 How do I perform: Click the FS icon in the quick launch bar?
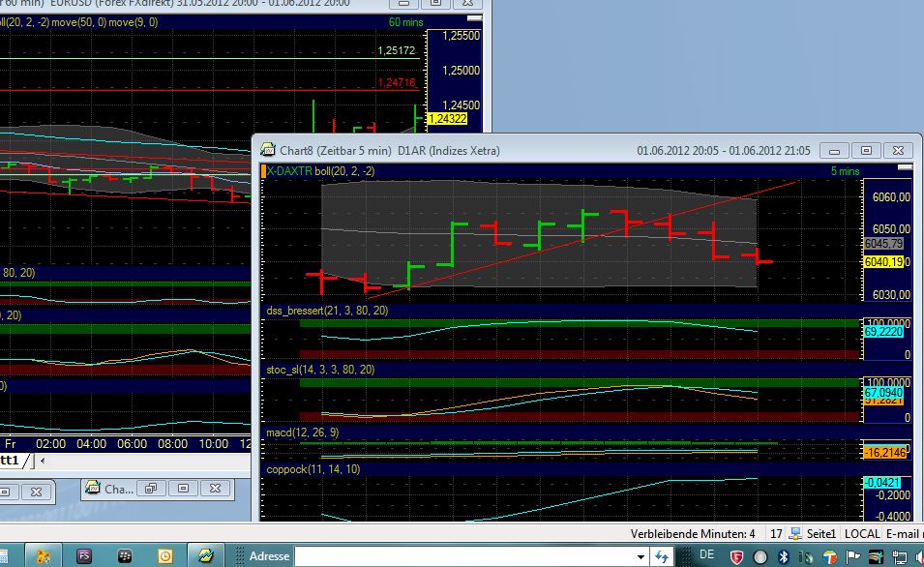[84, 556]
